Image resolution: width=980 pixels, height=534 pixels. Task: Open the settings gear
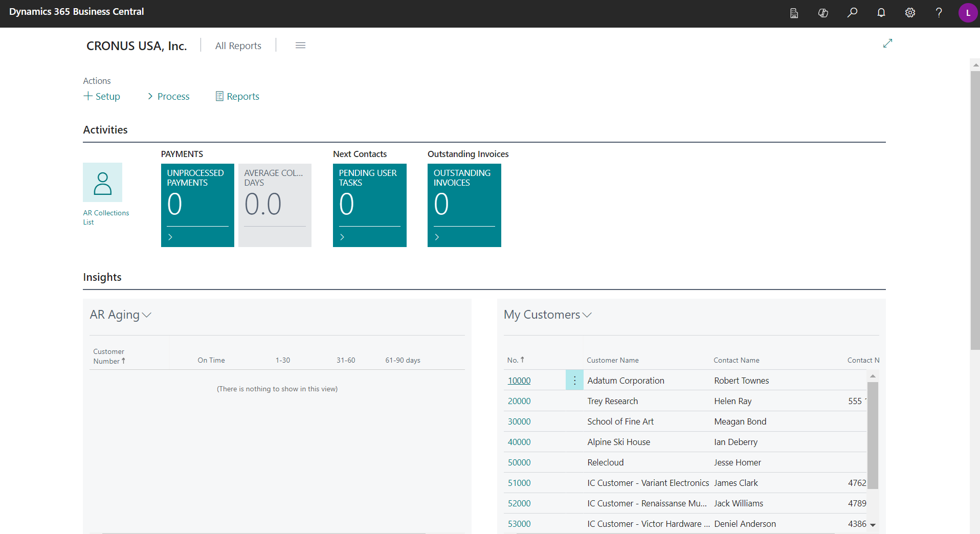tap(910, 13)
